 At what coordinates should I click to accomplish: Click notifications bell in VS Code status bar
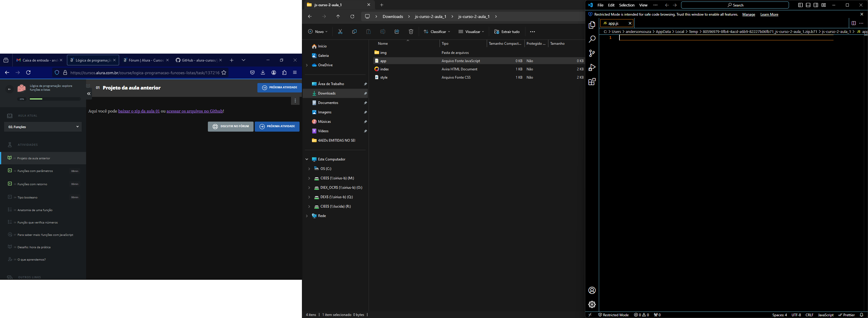tap(862, 315)
